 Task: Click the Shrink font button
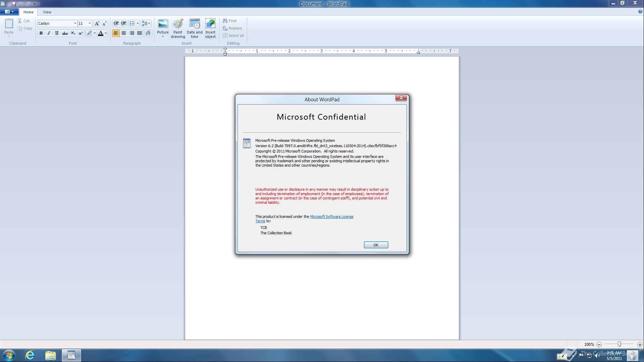tap(104, 23)
